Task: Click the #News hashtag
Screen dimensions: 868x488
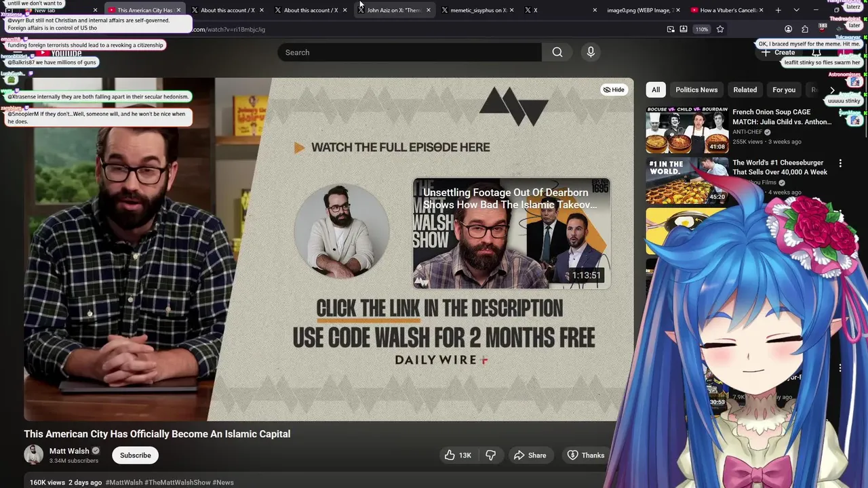Action: tap(223, 483)
